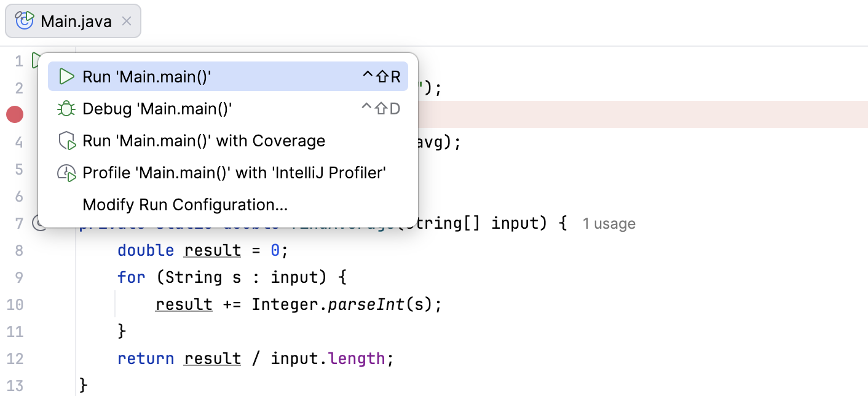Click the run arrow icon beside 'Run Main.main()'
Viewport: 868px width, 396px height.
[66, 76]
